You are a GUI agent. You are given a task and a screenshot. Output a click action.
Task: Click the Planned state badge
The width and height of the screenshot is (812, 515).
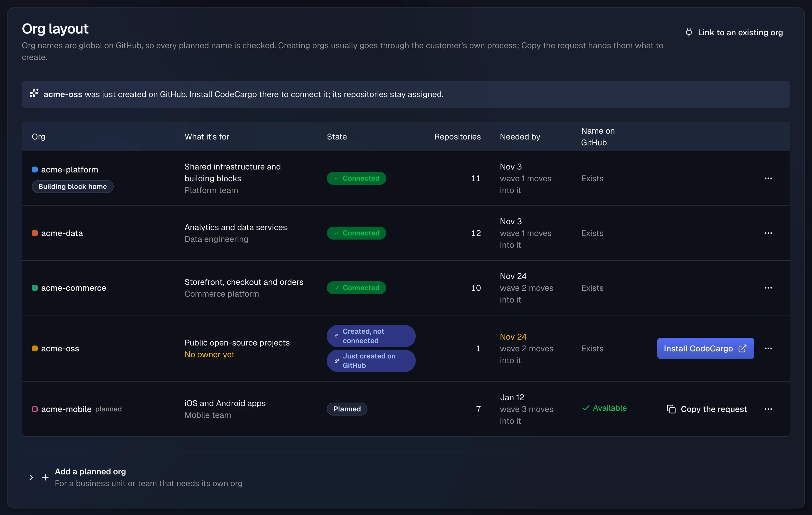click(347, 409)
